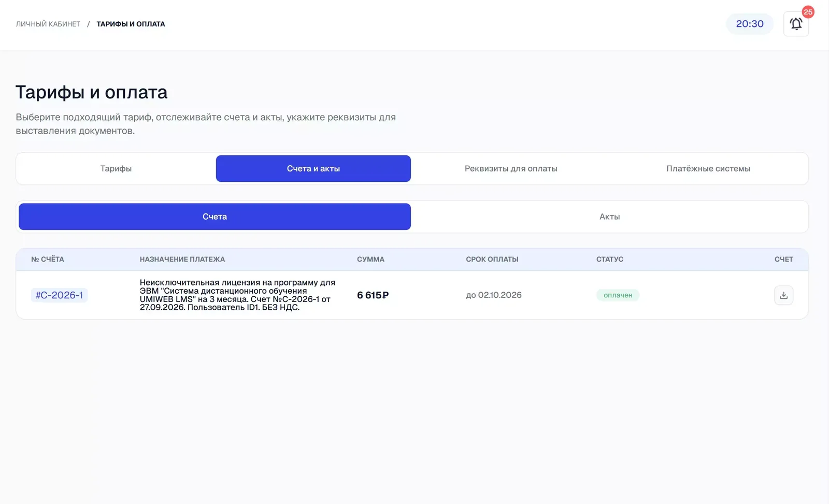Viewport: 829px width, 504px height.
Task: Click the Срок оплаты column header
Action: point(492,259)
